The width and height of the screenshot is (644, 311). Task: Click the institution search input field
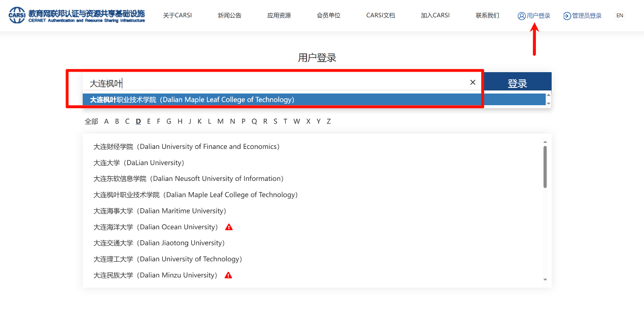tap(274, 83)
